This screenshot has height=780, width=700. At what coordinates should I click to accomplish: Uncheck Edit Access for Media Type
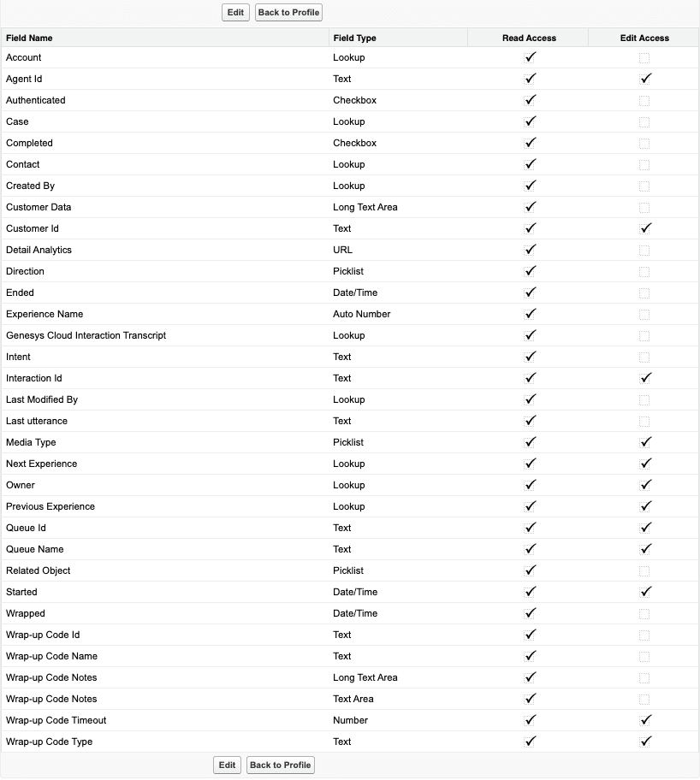tap(645, 442)
